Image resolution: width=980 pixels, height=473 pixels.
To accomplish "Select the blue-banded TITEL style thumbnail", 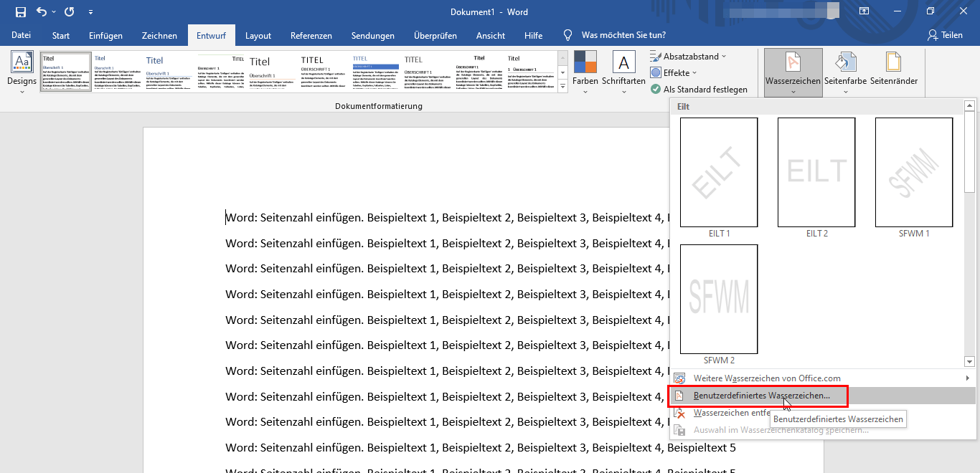I will click(376, 72).
